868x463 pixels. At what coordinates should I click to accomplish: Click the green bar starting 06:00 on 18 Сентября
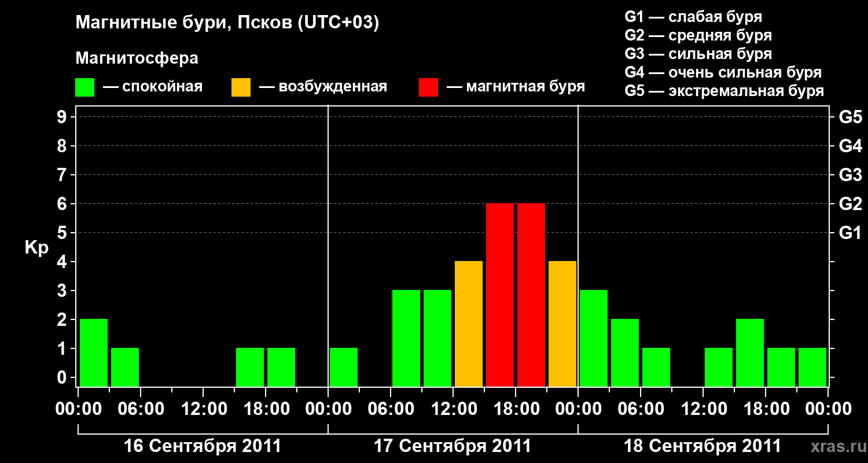pos(656,368)
